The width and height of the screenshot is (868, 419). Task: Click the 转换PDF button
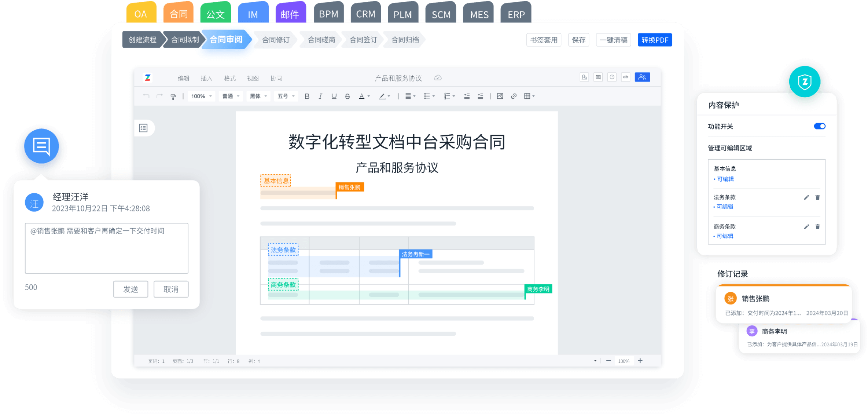655,40
